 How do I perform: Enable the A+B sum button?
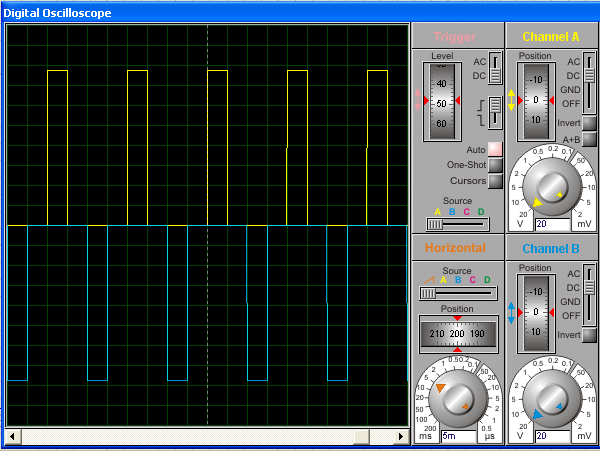click(589, 139)
